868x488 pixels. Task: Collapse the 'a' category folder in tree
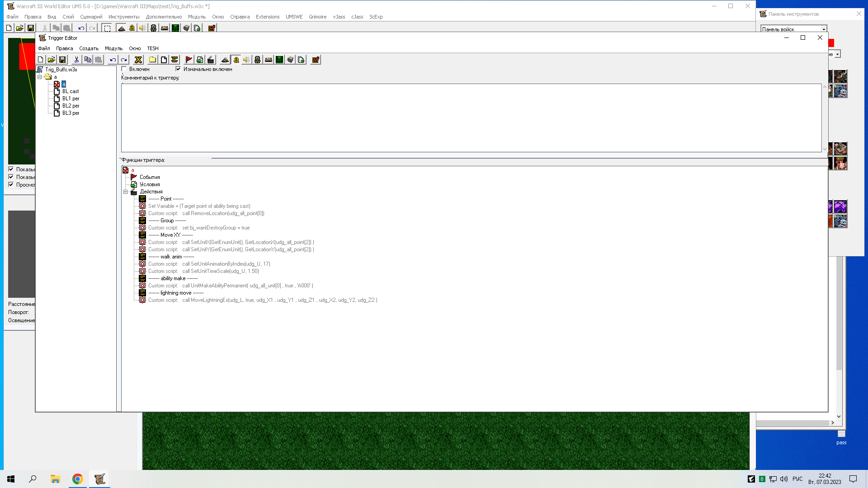click(40, 77)
